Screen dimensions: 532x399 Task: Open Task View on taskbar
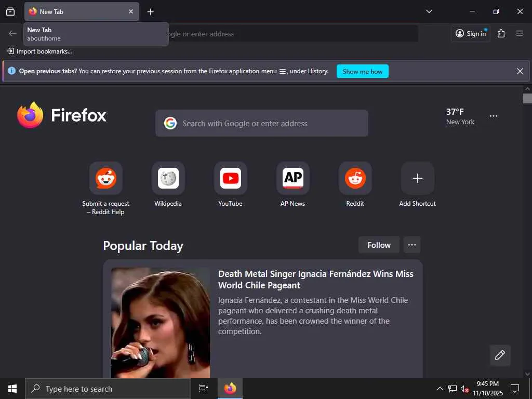204,389
